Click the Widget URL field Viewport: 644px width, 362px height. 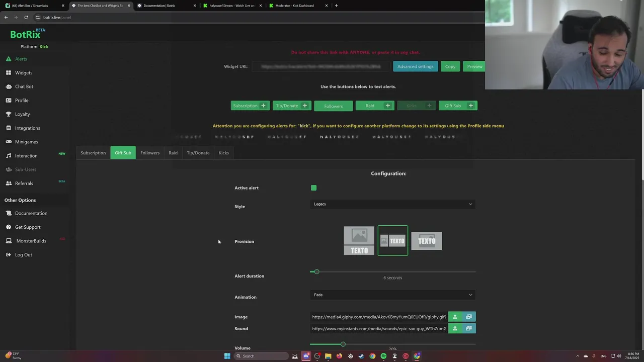[x=320, y=66]
